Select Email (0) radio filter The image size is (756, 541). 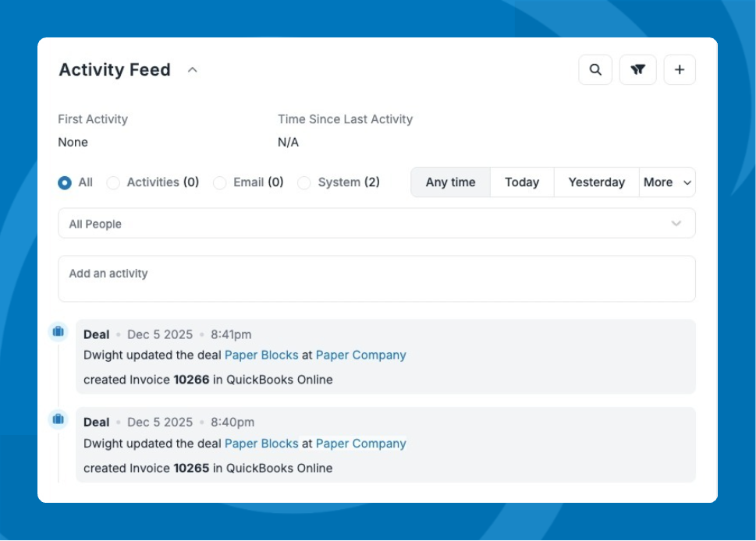click(220, 182)
